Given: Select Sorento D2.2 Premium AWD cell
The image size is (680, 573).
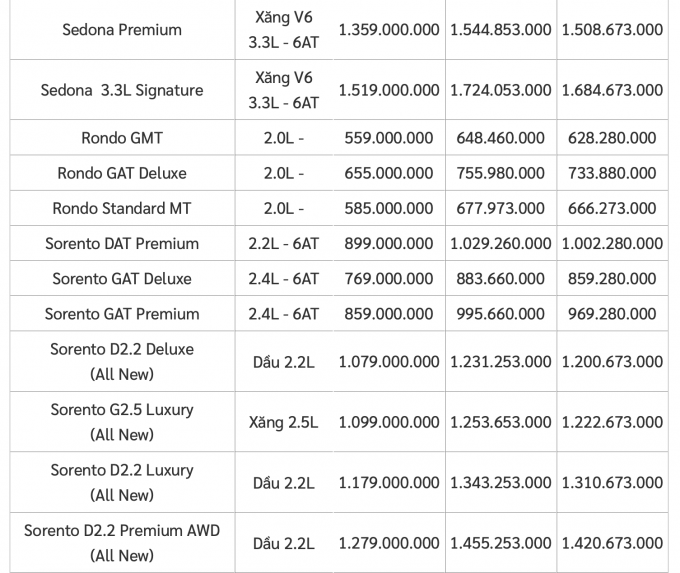Looking at the screenshot, I should 122,542.
